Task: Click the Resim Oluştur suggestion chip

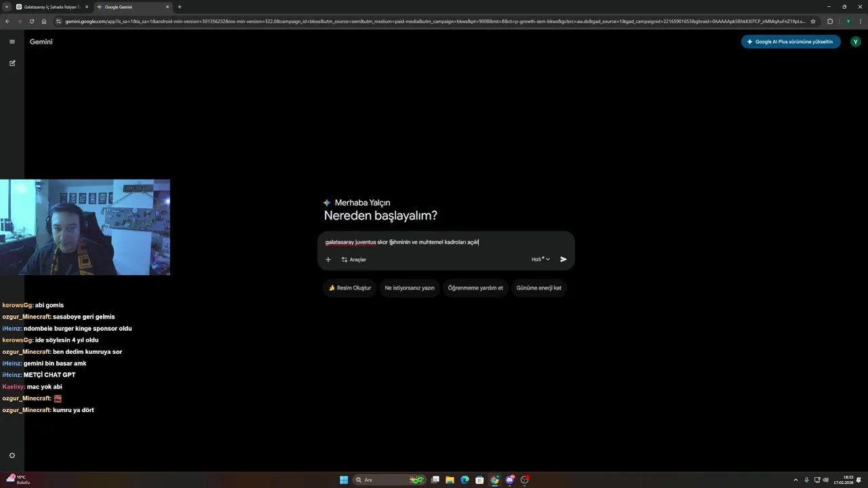Action: [350, 288]
